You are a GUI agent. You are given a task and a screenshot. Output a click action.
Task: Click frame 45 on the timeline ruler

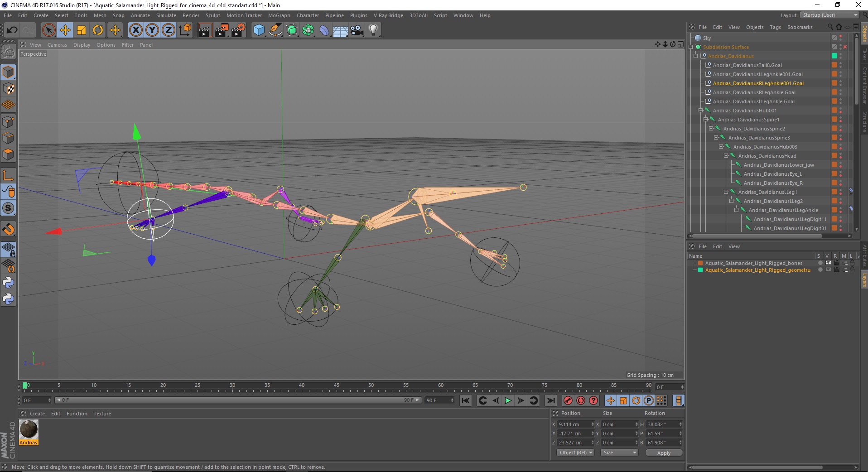(x=336, y=386)
